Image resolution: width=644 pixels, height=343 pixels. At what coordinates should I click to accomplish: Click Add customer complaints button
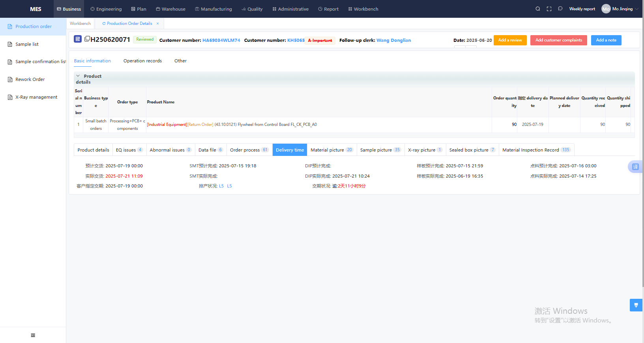558,40
